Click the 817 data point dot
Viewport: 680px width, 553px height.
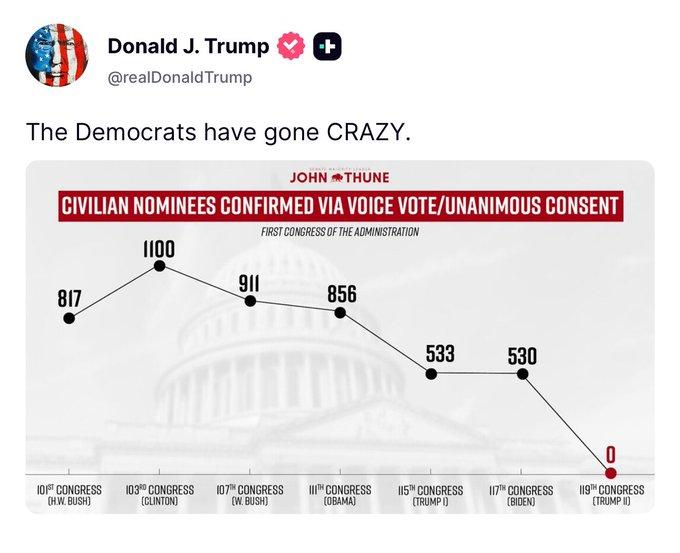coord(69,319)
